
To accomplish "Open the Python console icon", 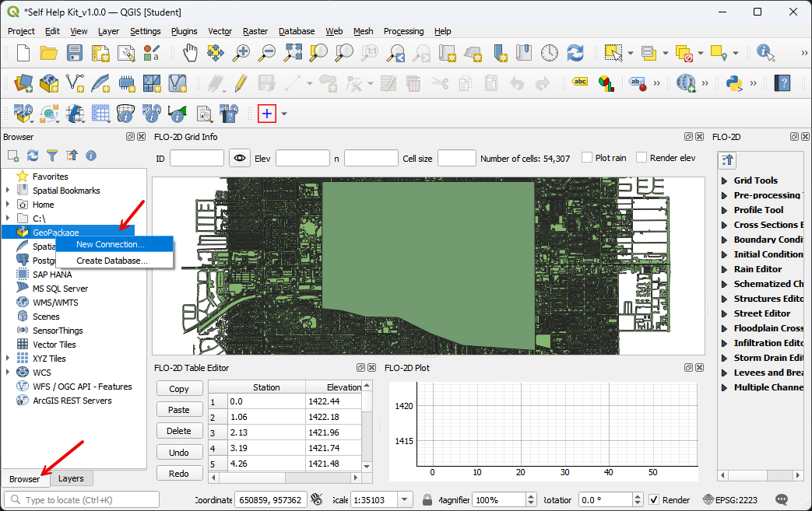I will pos(733,82).
